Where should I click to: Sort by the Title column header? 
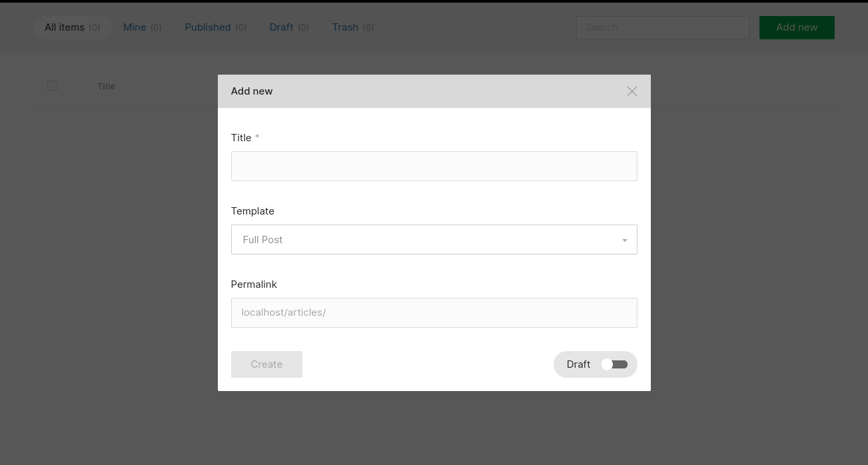click(106, 87)
